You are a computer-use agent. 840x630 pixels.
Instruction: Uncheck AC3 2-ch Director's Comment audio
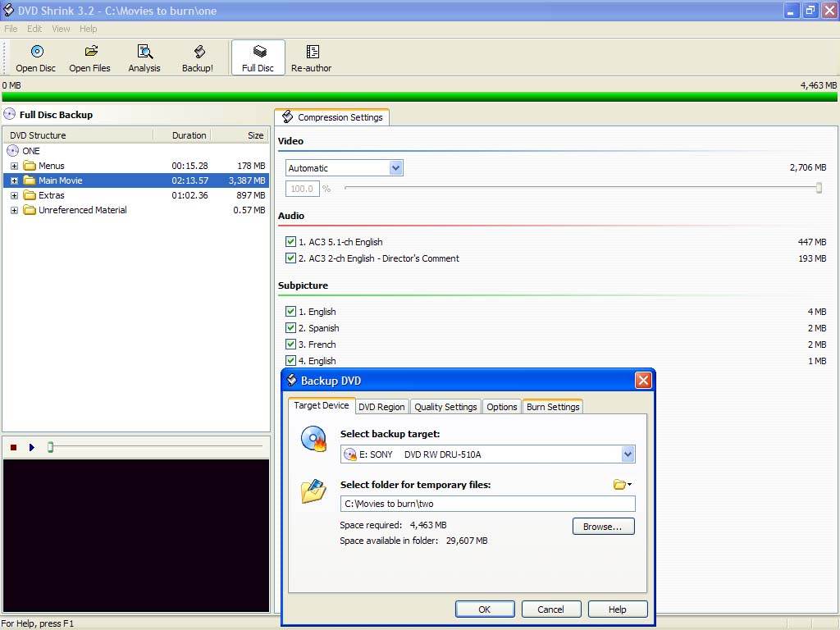tap(290, 258)
